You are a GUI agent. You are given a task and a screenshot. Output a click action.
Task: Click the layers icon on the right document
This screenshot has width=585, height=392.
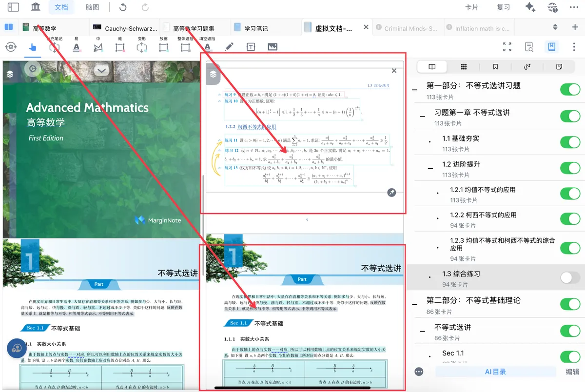pyautogui.click(x=213, y=74)
